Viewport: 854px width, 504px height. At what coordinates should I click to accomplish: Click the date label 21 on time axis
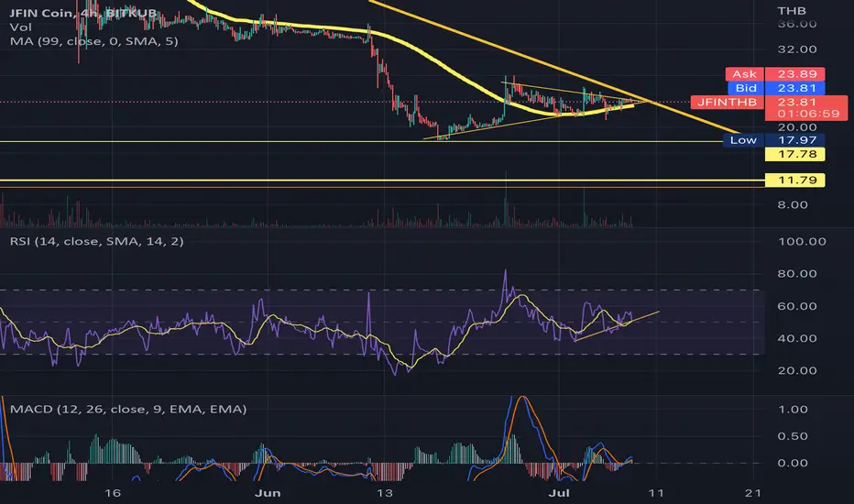[753, 493]
